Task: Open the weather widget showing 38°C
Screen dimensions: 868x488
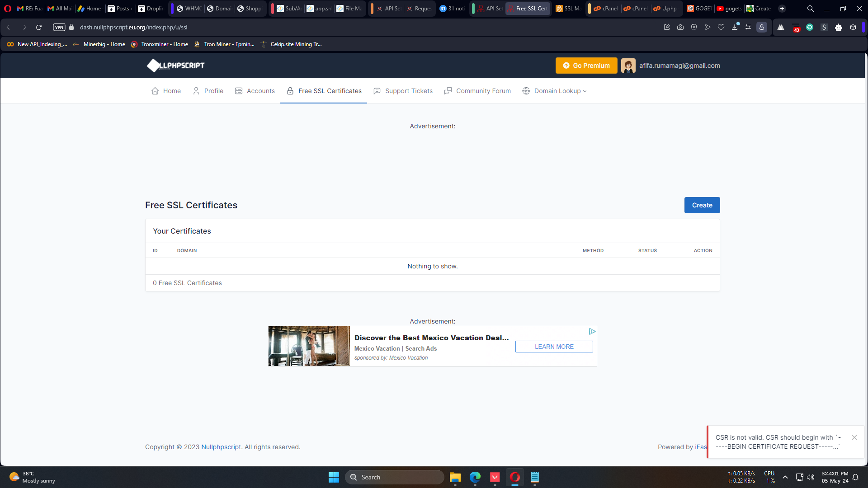Action: pyautogui.click(x=33, y=477)
